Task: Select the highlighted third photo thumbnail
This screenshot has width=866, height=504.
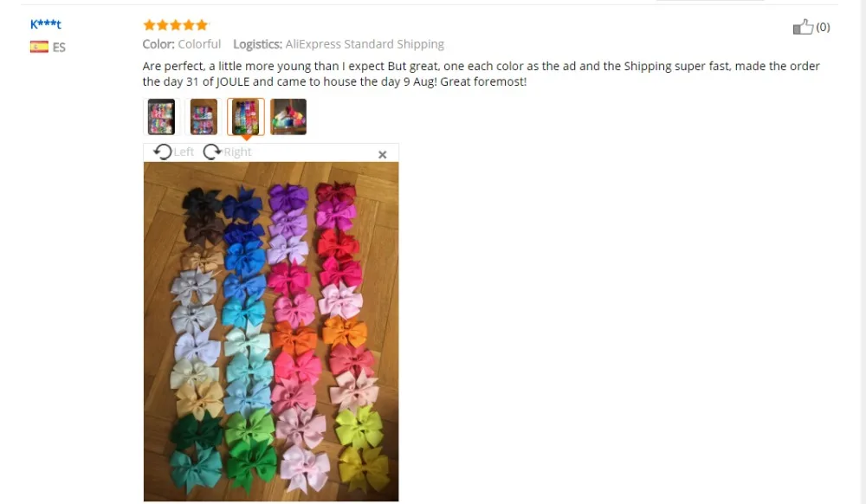Action: point(246,117)
